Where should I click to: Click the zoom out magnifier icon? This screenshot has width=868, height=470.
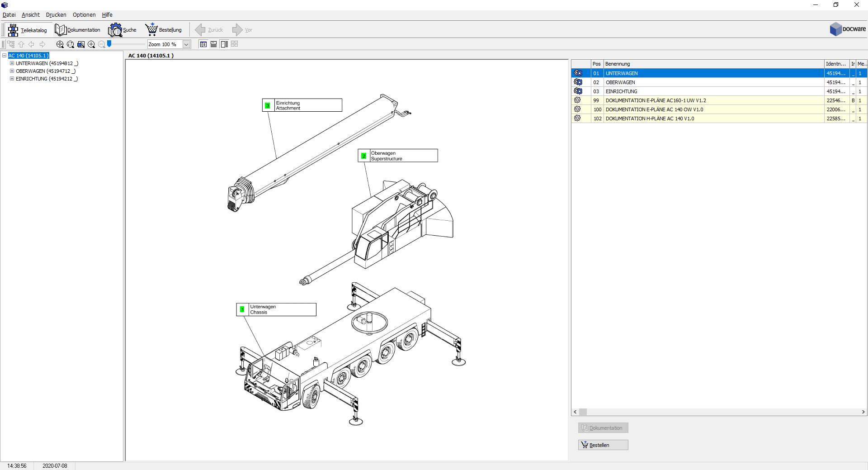(102, 44)
